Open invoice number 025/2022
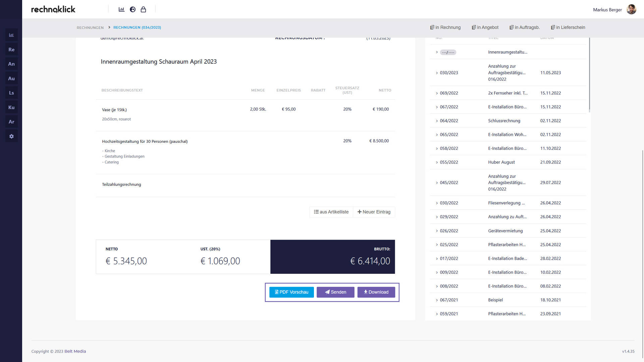This screenshot has width=644, height=362. (x=449, y=245)
